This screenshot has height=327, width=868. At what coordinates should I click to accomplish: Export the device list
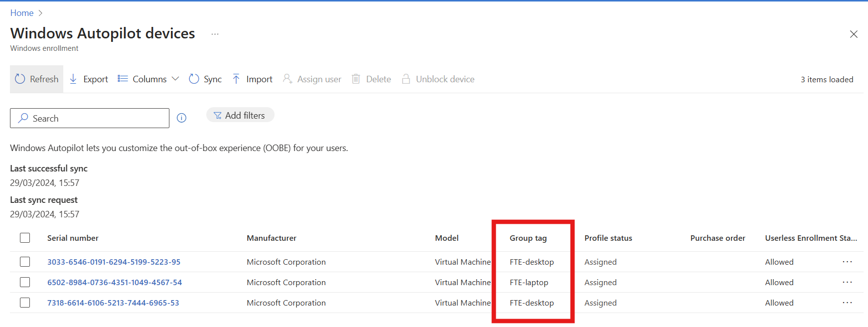(x=73, y=79)
